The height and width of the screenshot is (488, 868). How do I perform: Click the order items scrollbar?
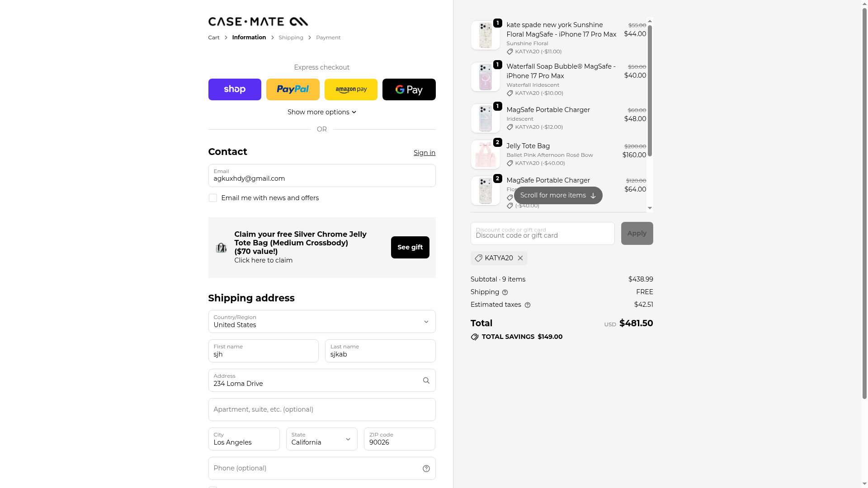650,90
